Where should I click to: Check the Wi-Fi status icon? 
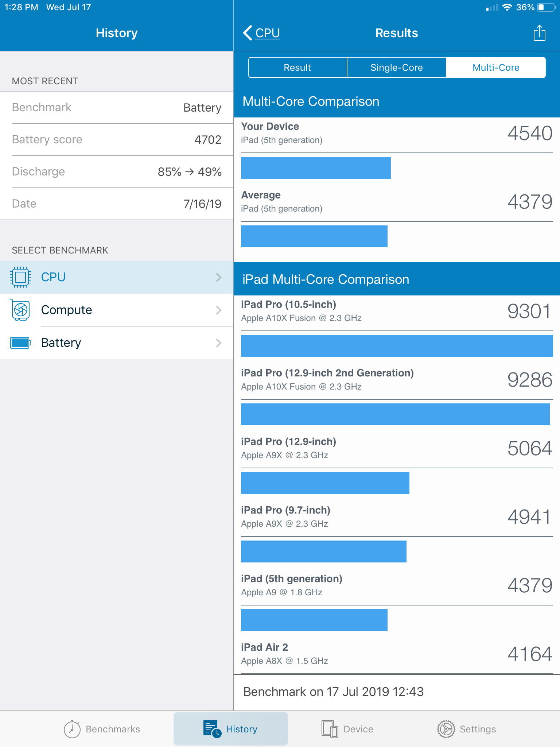pos(507,7)
